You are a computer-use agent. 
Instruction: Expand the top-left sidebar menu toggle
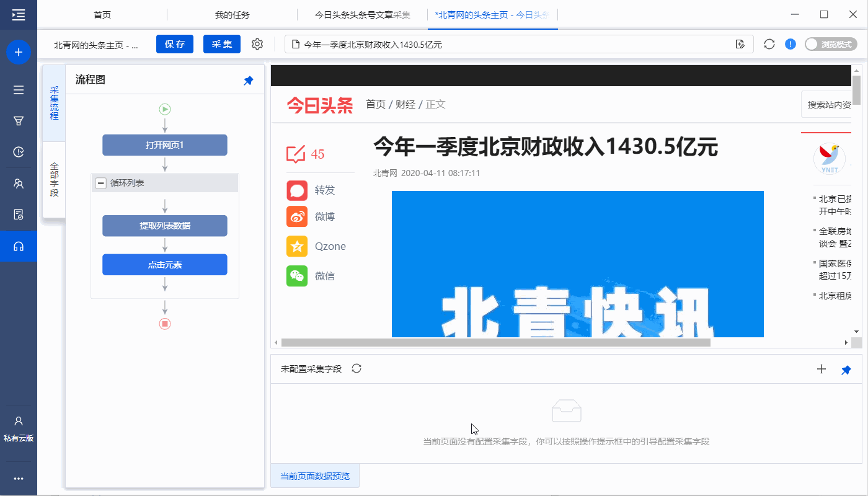pos(19,15)
